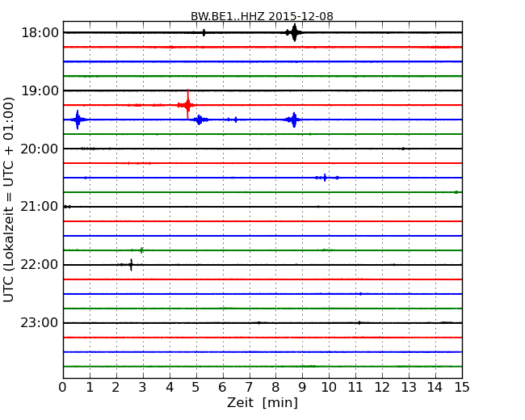Viewport: 525px width, 420px height.
Task: Click the x-axis tick label 0
Action: point(63,387)
